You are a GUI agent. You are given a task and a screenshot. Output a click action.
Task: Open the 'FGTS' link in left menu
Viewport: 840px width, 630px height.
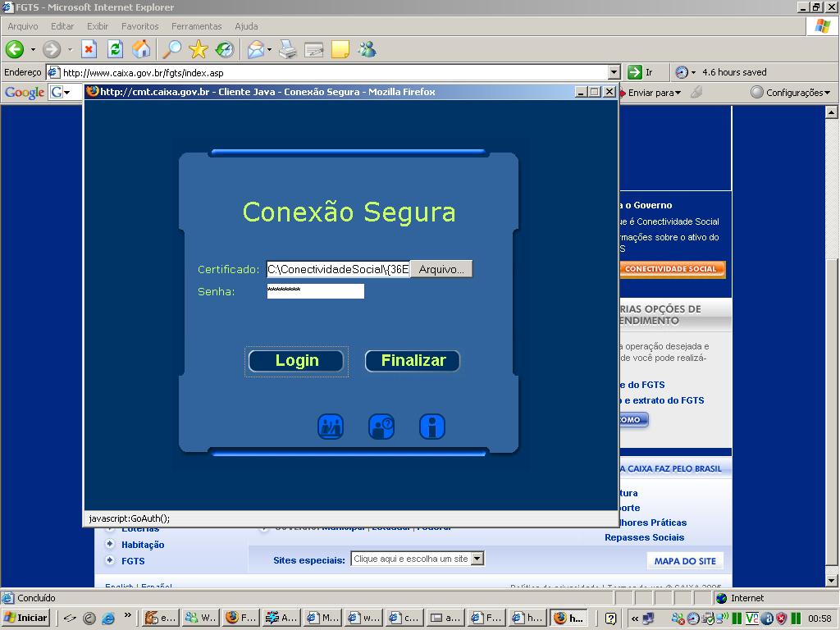tap(133, 561)
